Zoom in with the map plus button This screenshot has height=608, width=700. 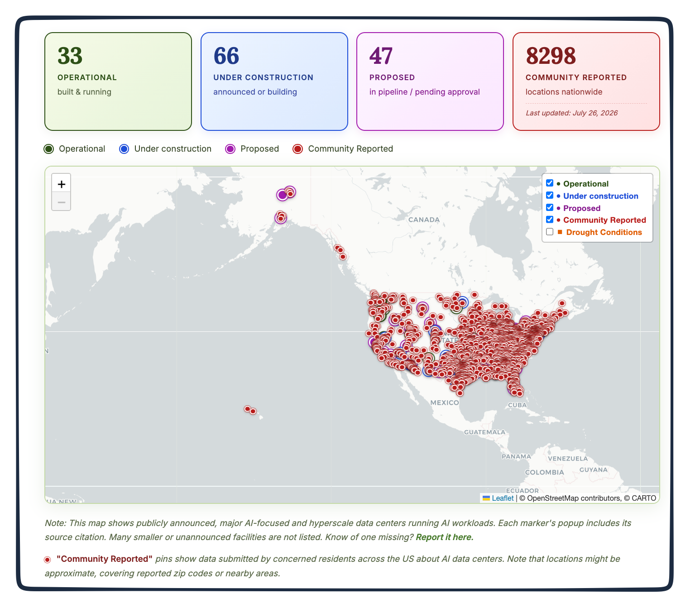click(62, 184)
